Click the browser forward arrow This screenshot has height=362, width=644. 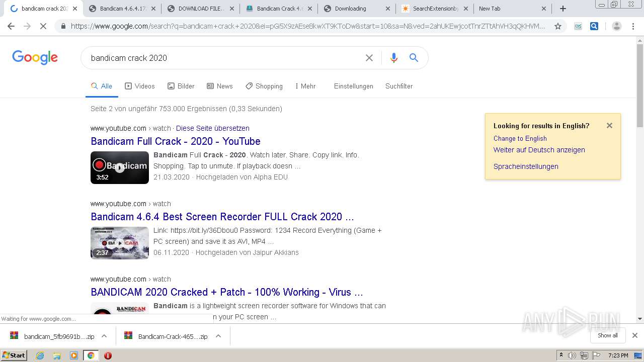[27, 26]
